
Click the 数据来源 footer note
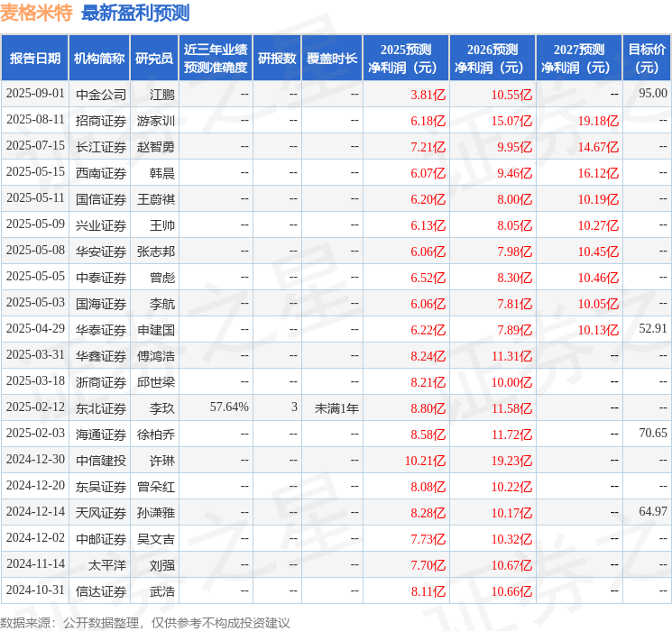click(x=145, y=623)
